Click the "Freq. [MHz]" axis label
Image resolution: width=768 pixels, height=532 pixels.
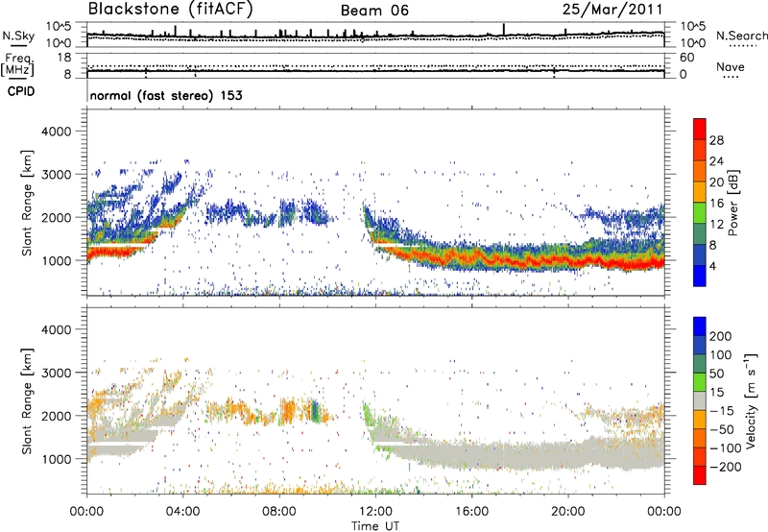tap(17, 65)
